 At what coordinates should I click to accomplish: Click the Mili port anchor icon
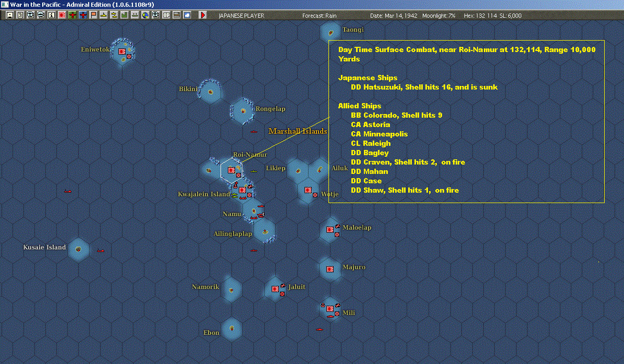(323, 305)
